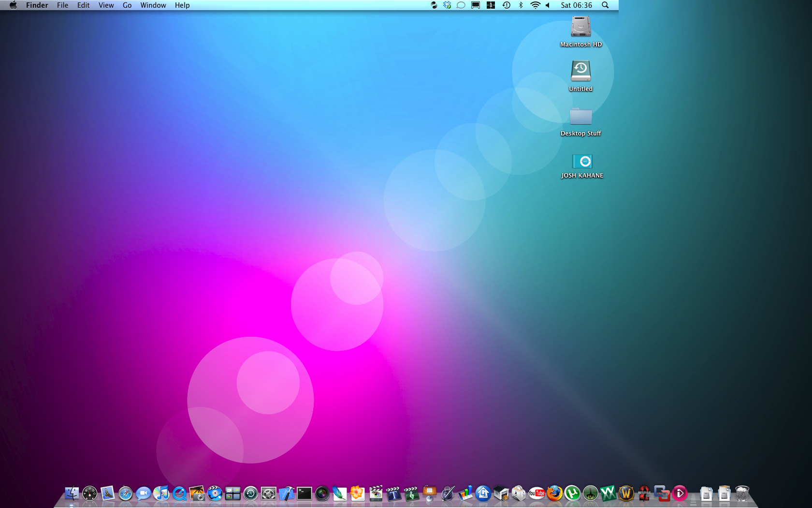Launch uTorrent from the Dock
Image resolution: width=812 pixels, height=508 pixels.
(572, 493)
